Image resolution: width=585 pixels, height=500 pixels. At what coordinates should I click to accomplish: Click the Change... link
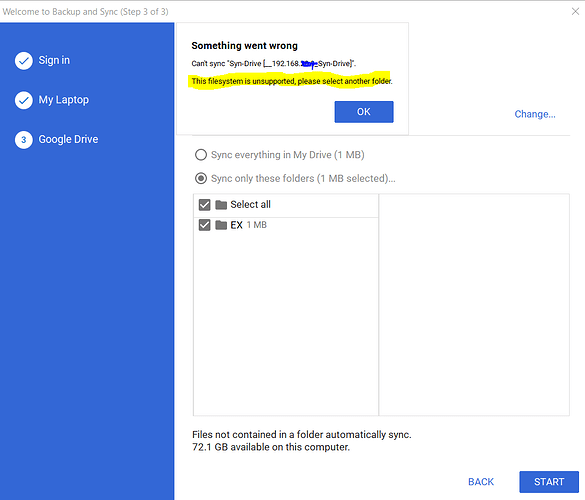535,114
